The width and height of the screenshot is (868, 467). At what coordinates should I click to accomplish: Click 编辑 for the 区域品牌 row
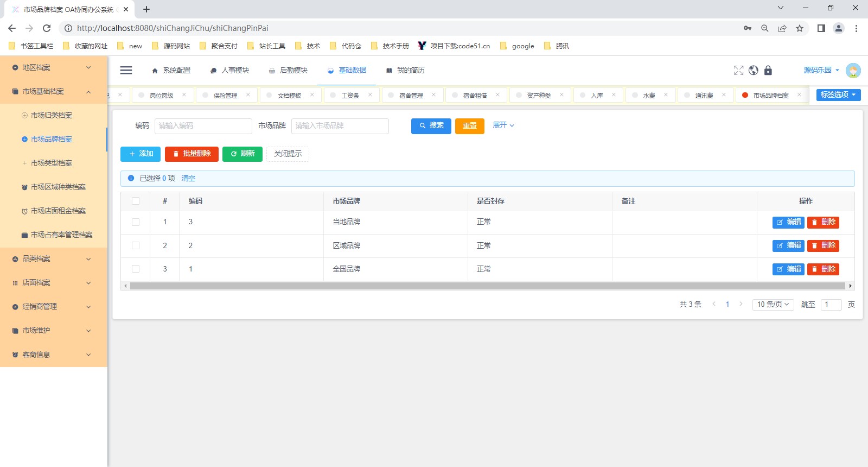point(788,245)
